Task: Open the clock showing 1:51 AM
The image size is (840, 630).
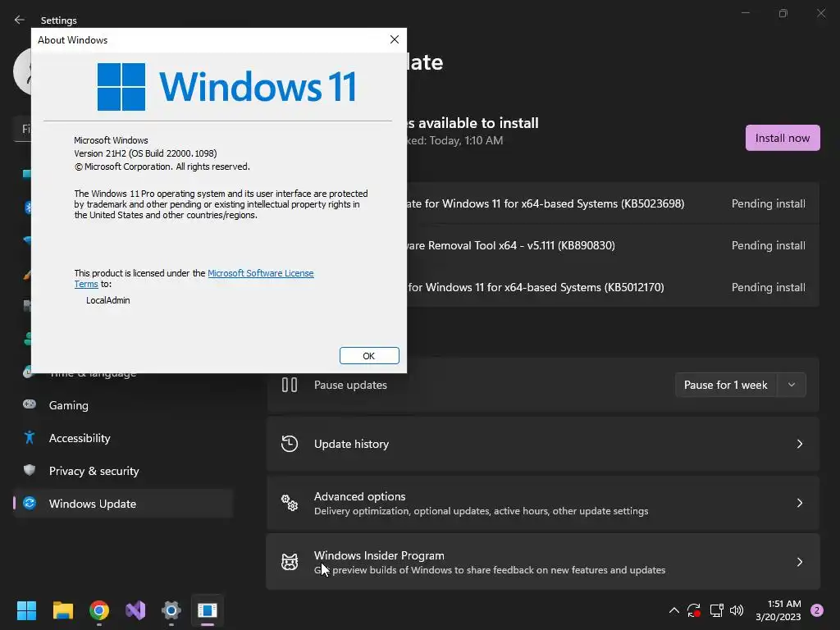Action: coord(778,610)
